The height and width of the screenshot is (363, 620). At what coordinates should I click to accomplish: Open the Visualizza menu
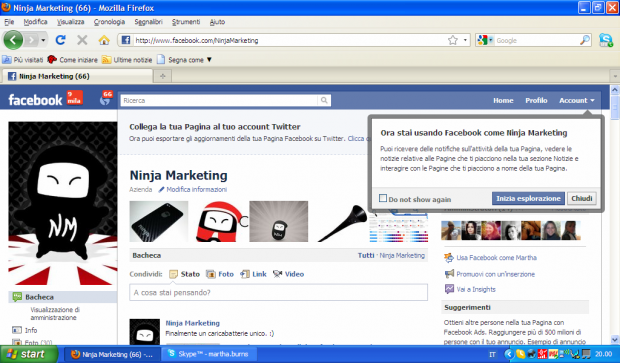click(70, 22)
